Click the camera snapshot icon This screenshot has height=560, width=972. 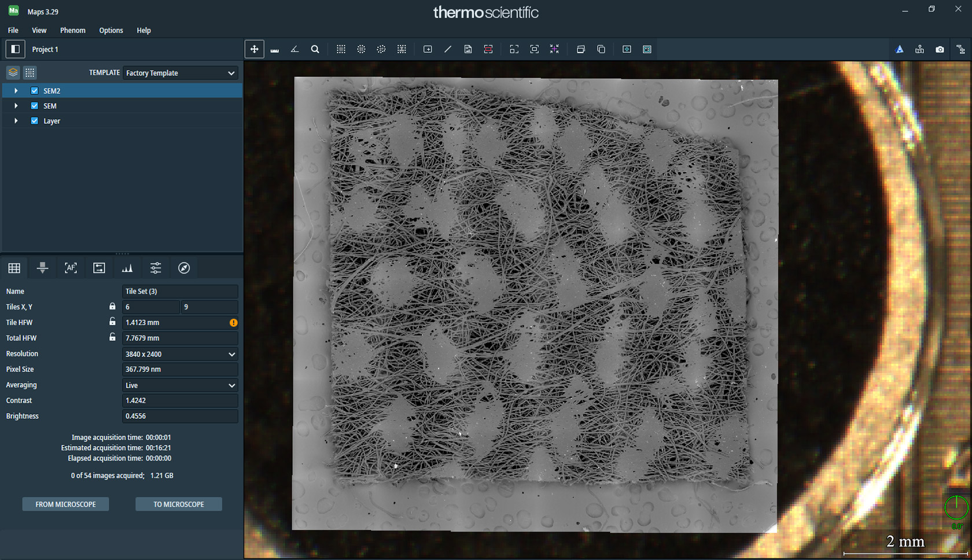coord(940,49)
